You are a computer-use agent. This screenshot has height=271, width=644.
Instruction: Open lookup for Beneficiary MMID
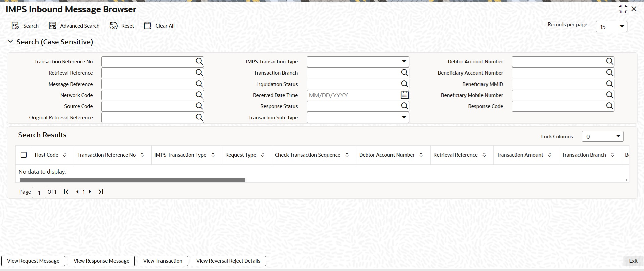click(x=610, y=84)
